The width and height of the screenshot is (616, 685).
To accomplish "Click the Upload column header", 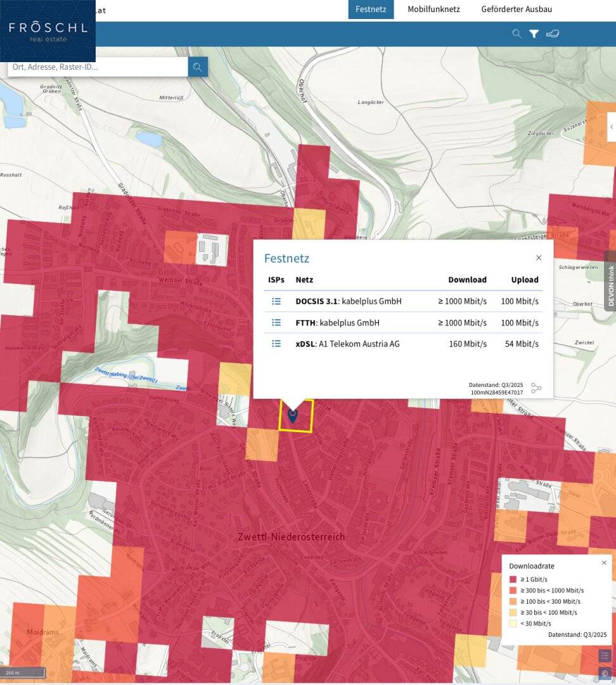I will [x=525, y=280].
